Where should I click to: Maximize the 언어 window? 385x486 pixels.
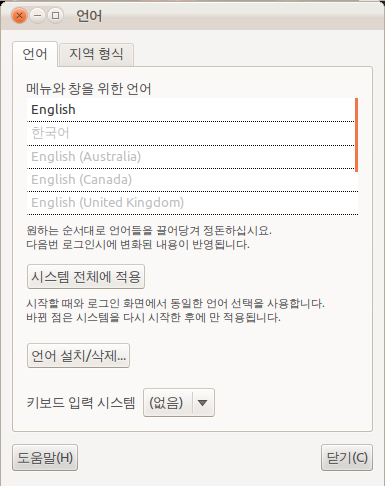click(56, 16)
